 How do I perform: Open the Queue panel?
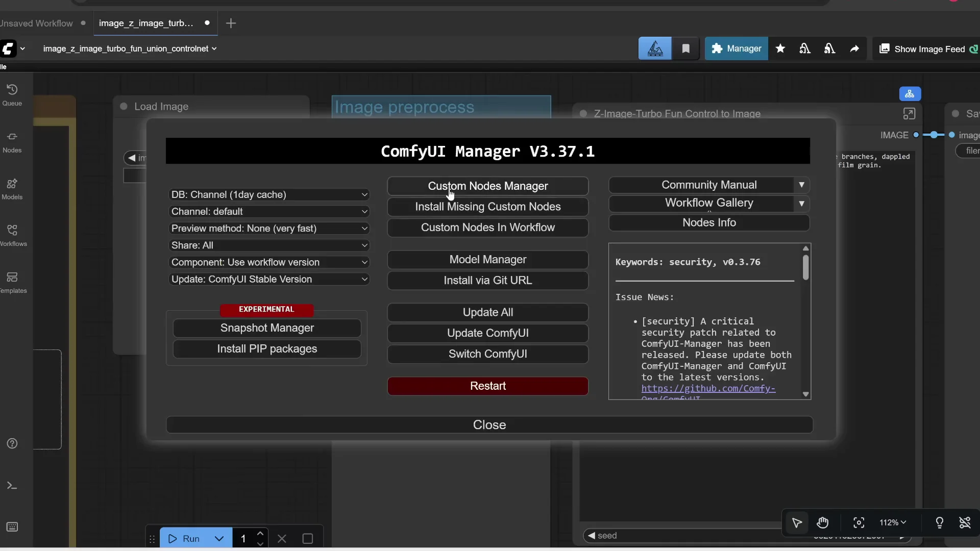coord(13,93)
